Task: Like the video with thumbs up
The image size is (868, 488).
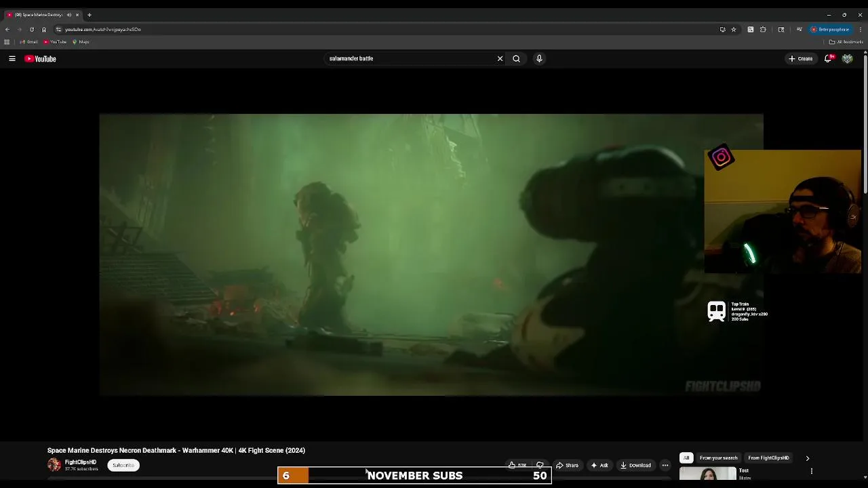Action: pos(518,466)
